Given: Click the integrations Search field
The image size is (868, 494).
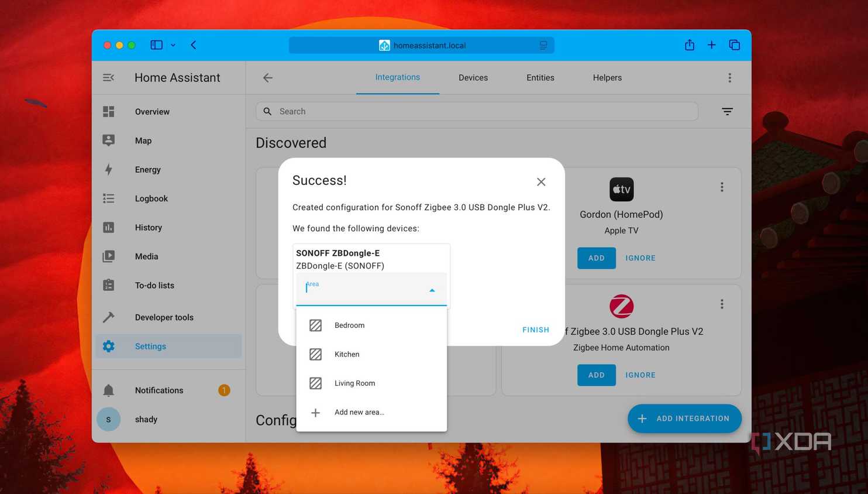Looking at the screenshot, I should [477, 111].
